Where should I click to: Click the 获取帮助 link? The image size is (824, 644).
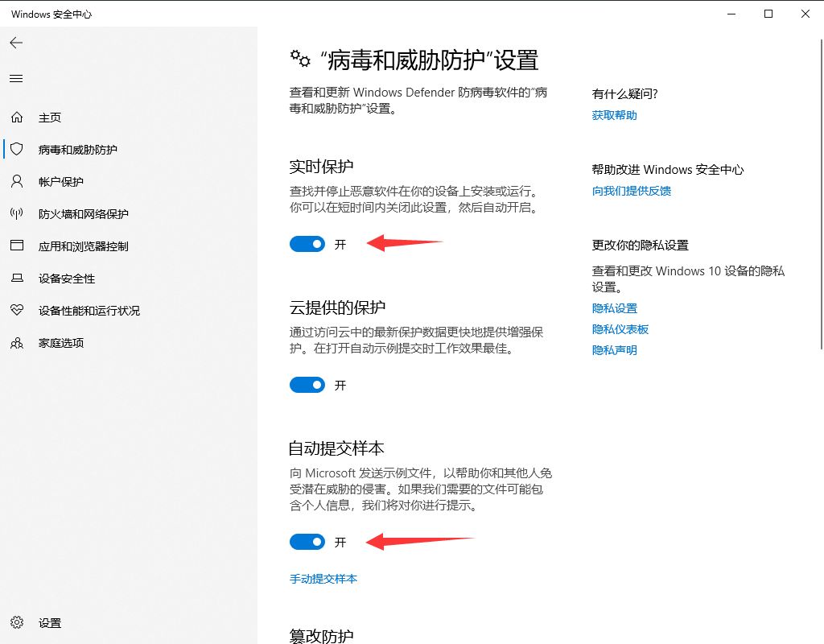tap(614, 115)
